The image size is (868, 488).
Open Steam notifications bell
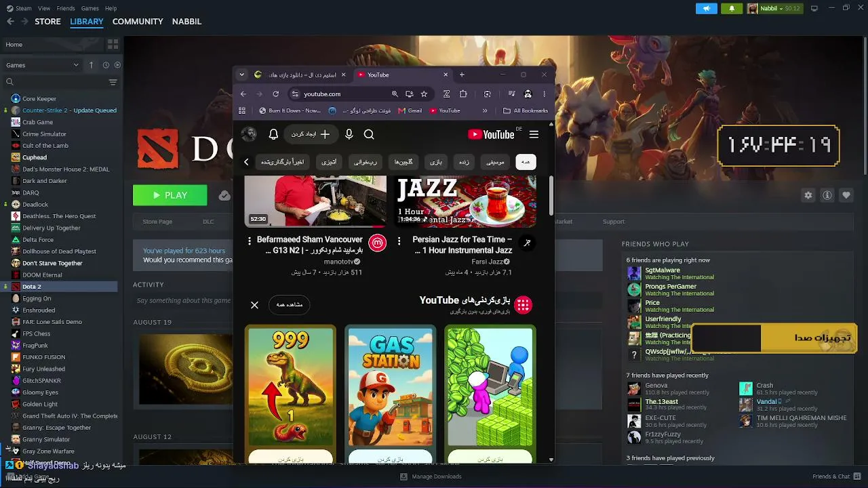(x=732, y=8)
